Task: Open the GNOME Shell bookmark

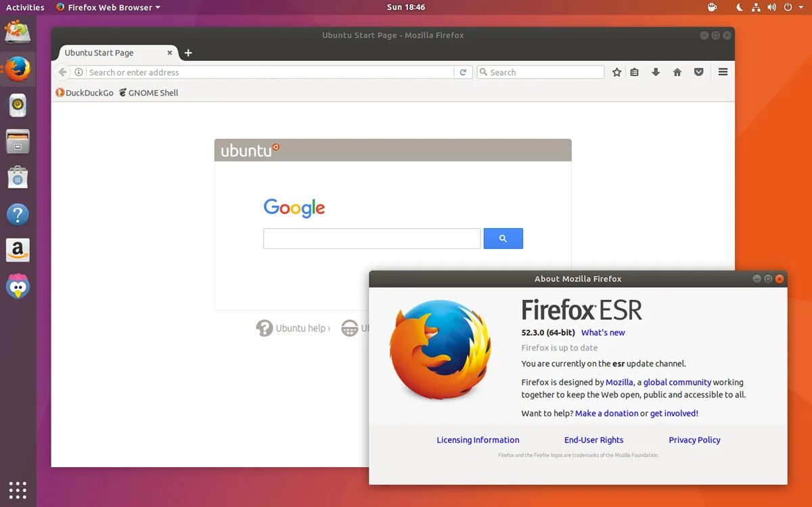Action: tap(148, 93)
